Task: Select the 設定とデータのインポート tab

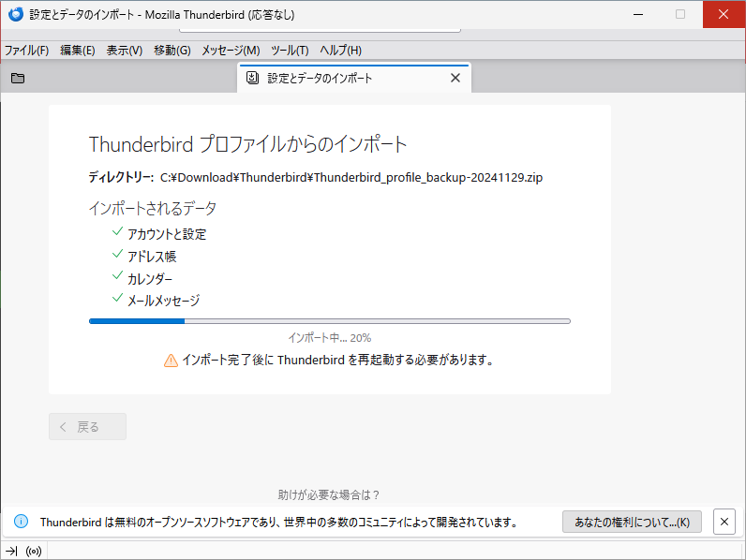Action: coord(354,78)
